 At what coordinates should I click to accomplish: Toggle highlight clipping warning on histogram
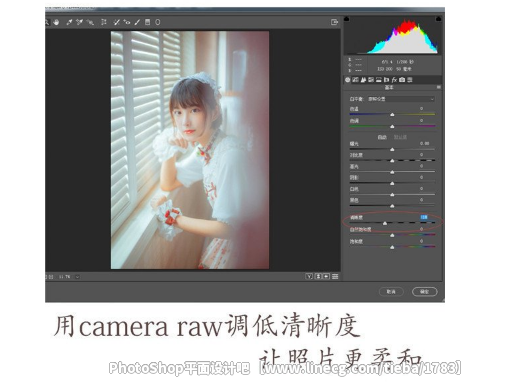coord(438,19)
